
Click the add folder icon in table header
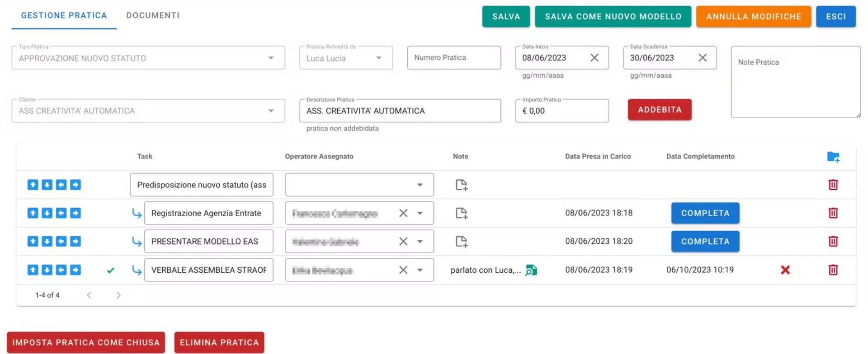pos(833,157)
